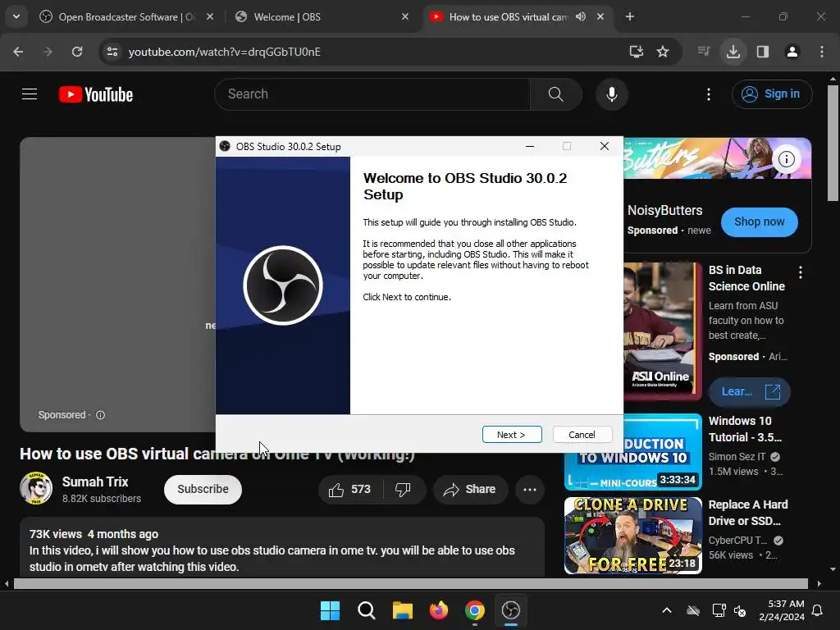Mute the tab using its speaker icon
This screenshot has width=840, height=630.
[x=581, y=16]
